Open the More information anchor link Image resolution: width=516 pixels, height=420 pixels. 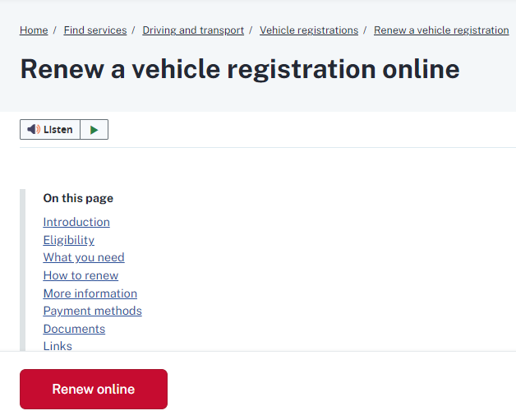tap(90, 293)
